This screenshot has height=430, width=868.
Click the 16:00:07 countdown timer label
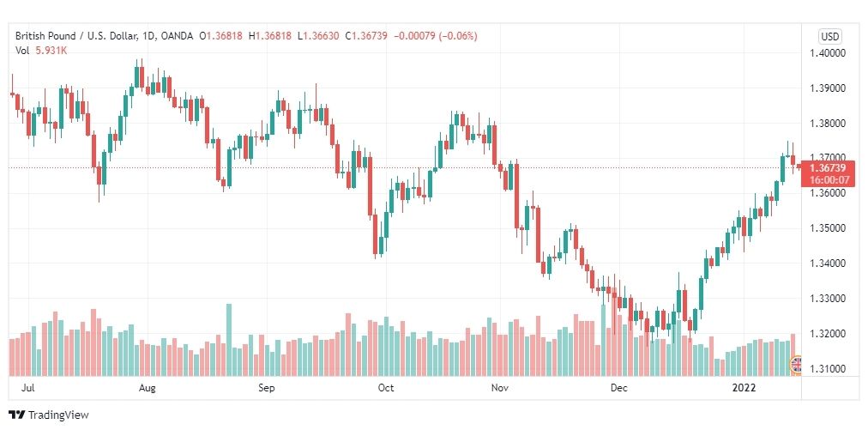pos(828,179)
